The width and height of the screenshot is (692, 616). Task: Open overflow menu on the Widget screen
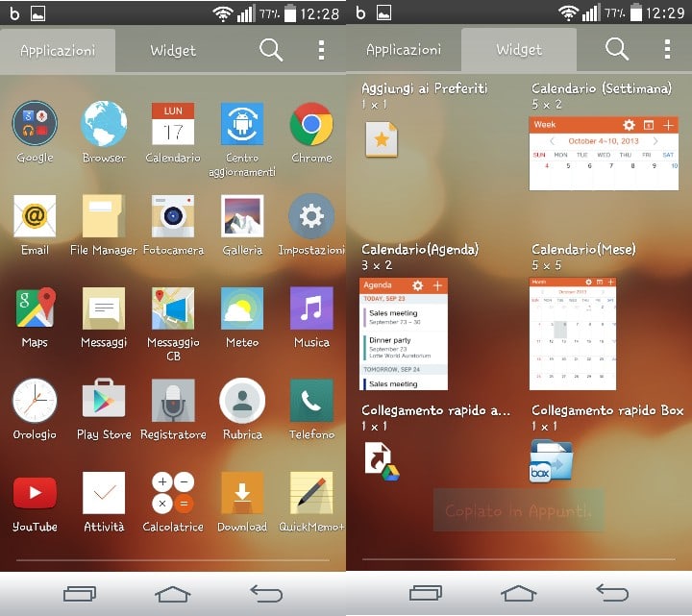pyautogui.click(x=667, y=49)
